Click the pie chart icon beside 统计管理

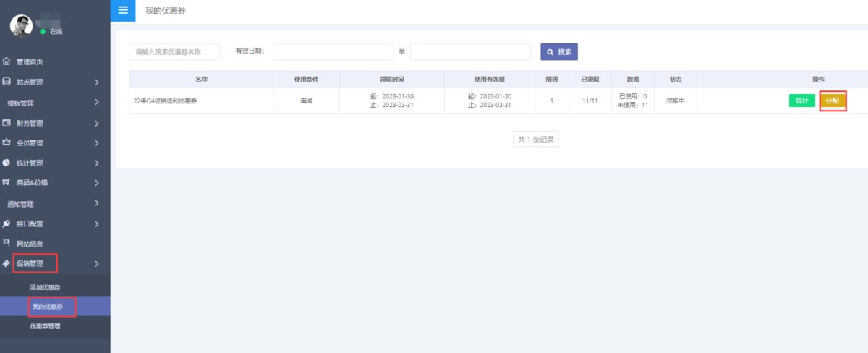(x=7, y=163)
